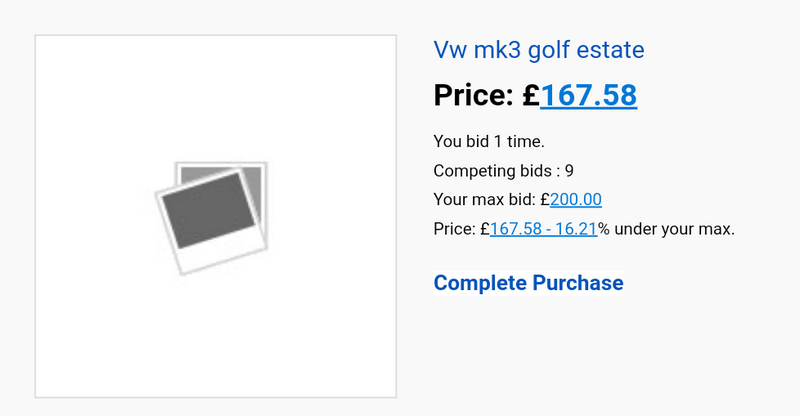Open the Vw mk3 golf estate listing
800x416 pixels.
coord(539,50)
